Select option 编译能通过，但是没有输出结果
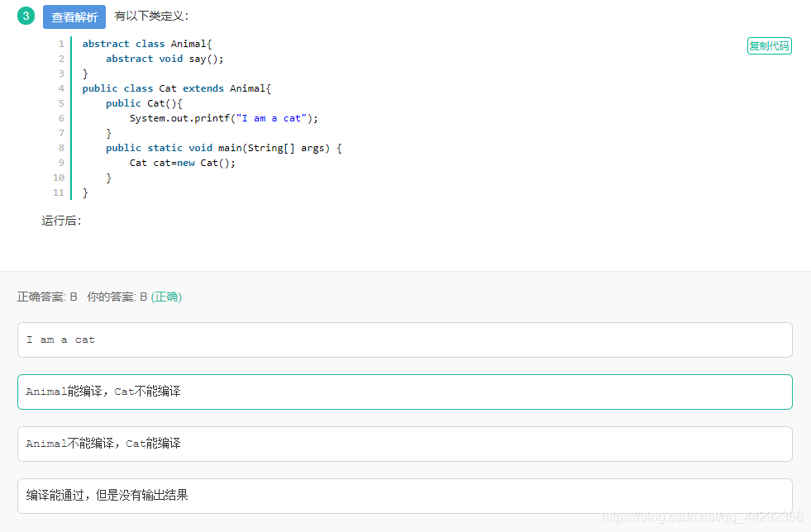Viewport: 811px width, 532px height. (405, 496)
